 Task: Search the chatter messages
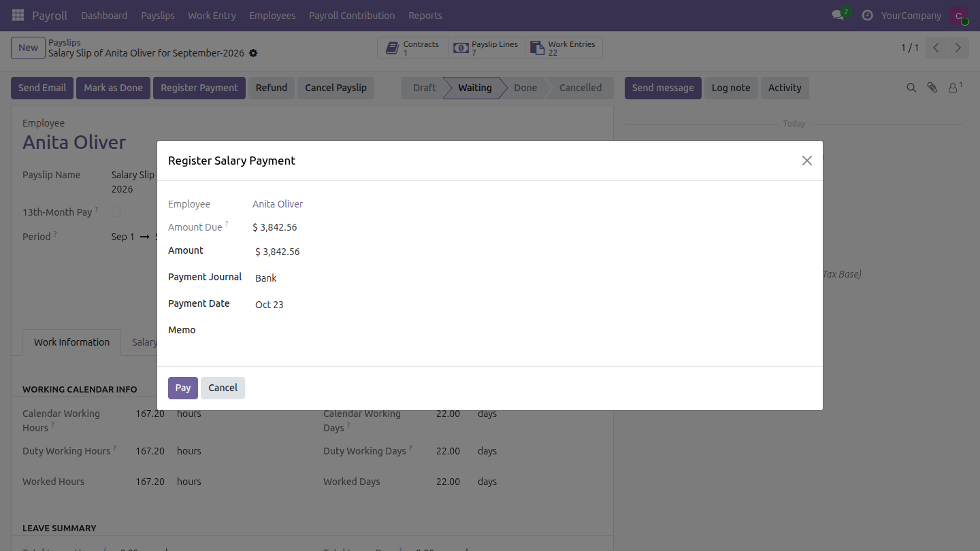tap(911, 88)
